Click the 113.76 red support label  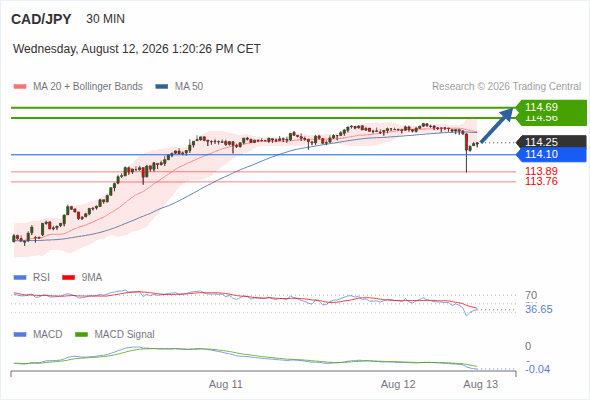(541, 181)
